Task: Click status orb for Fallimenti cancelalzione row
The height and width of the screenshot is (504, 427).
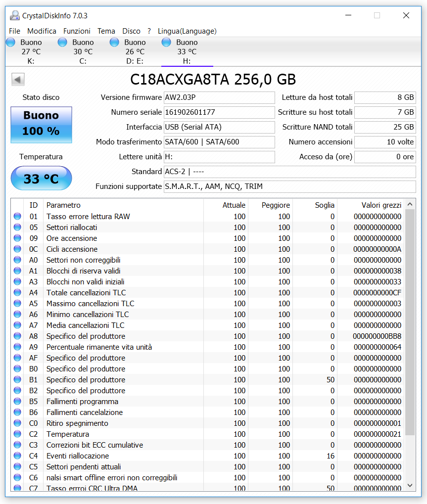Action: [17, 412]
